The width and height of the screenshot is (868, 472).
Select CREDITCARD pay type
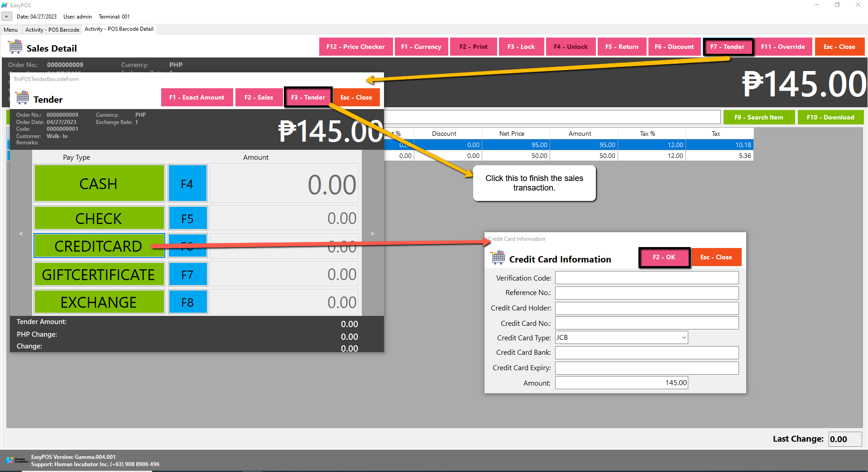point(99,246)
